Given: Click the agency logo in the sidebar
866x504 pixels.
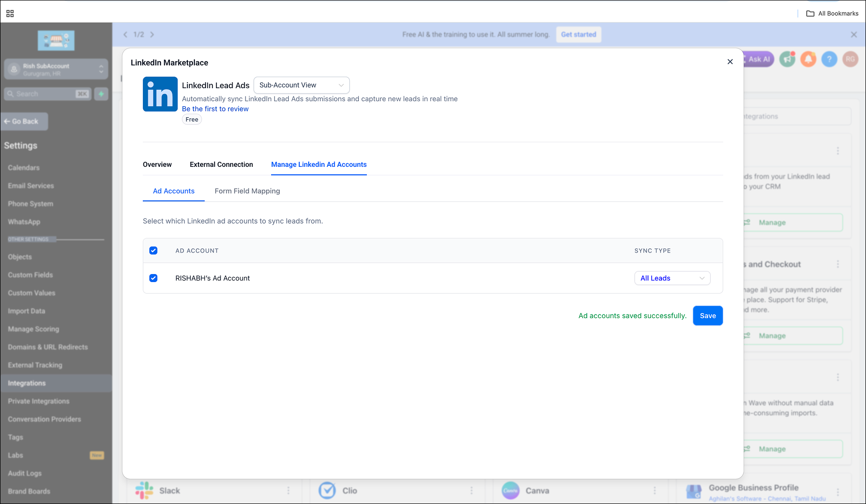Looking at the screenshot, I should click(x=56, y=40).
